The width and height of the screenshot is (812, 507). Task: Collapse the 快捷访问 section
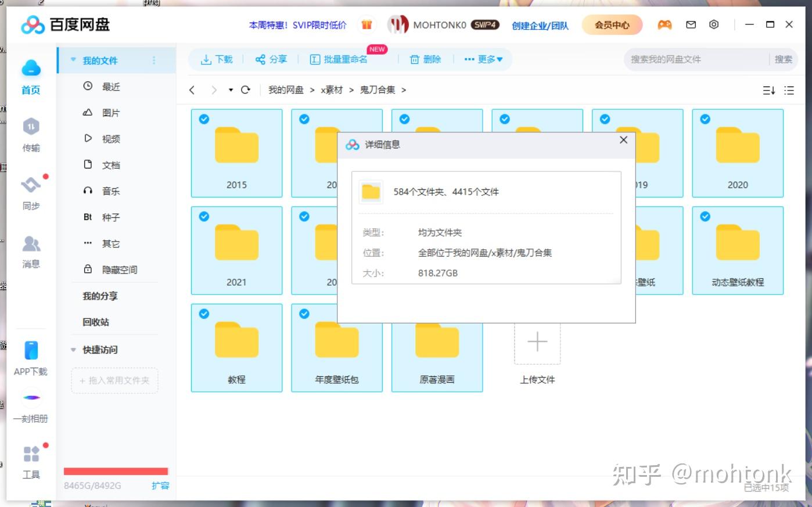pyautogui.click(x=73, y=350)
